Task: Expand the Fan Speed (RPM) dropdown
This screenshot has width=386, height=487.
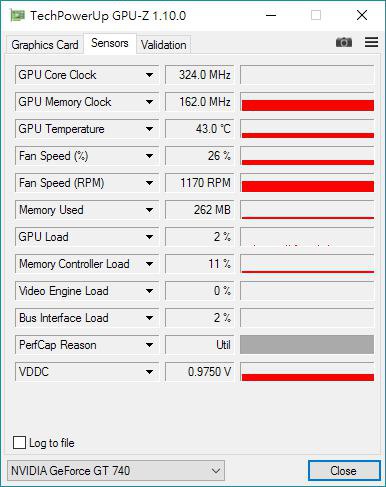Action: [x=149, y=183]
